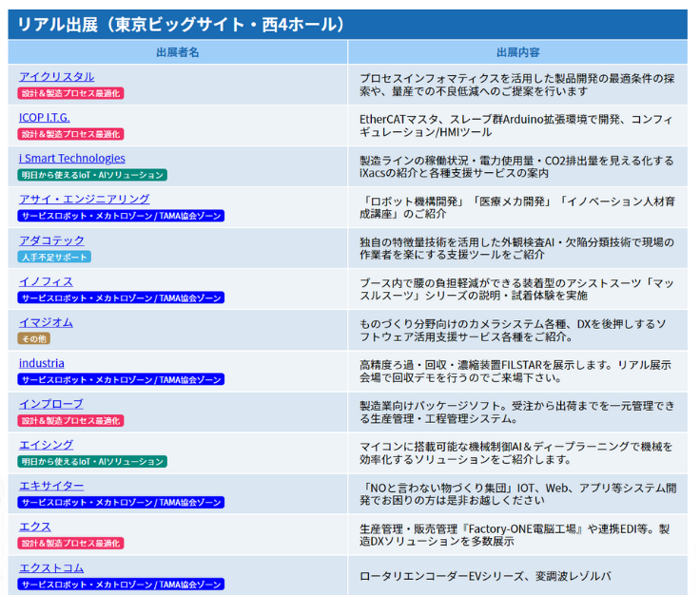700x595 pixels.
Task: Click the green IoT tag under エイシング
Action: 92,462
